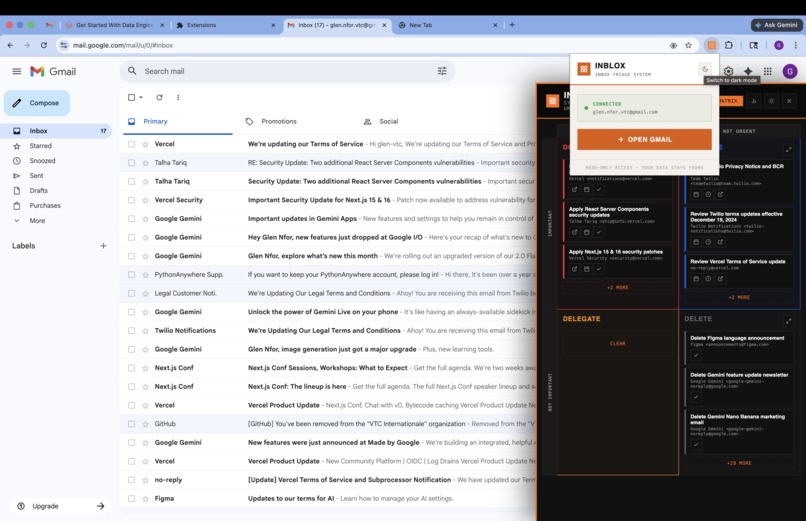806x521 pixels.
Task: Open the PythonAnywhere Supp. email
Action: coord(329,275)
